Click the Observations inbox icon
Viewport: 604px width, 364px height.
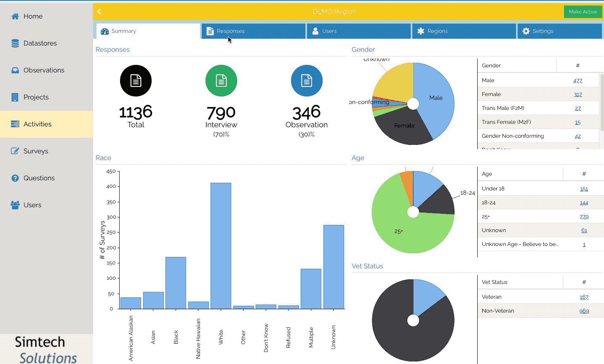coord(15,70)
